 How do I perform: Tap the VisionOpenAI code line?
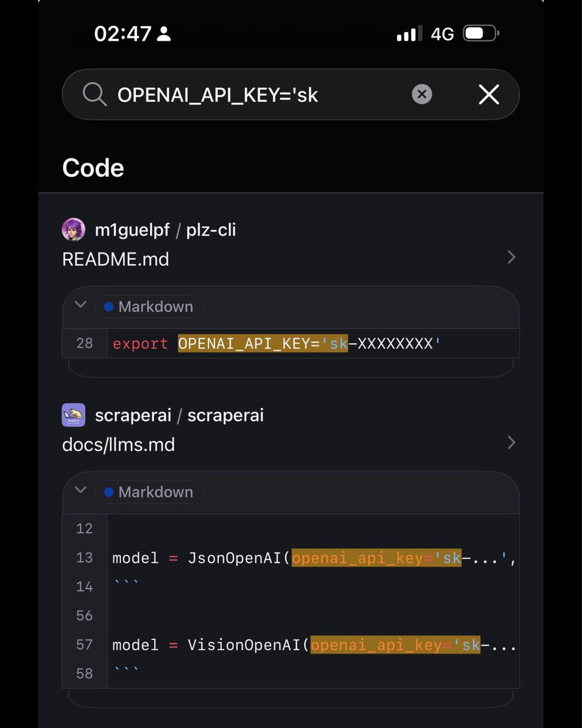[x=314, y=645]
